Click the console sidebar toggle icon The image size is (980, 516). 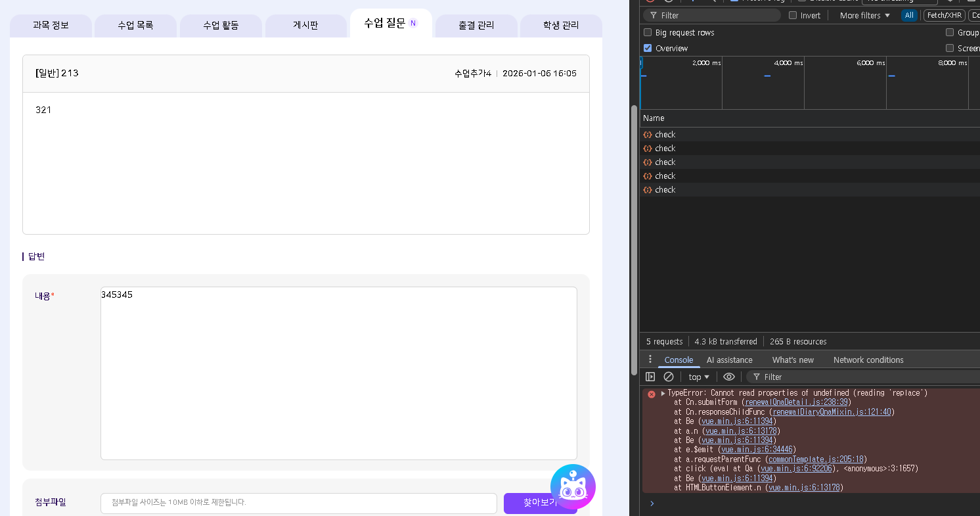click(650, 377)
